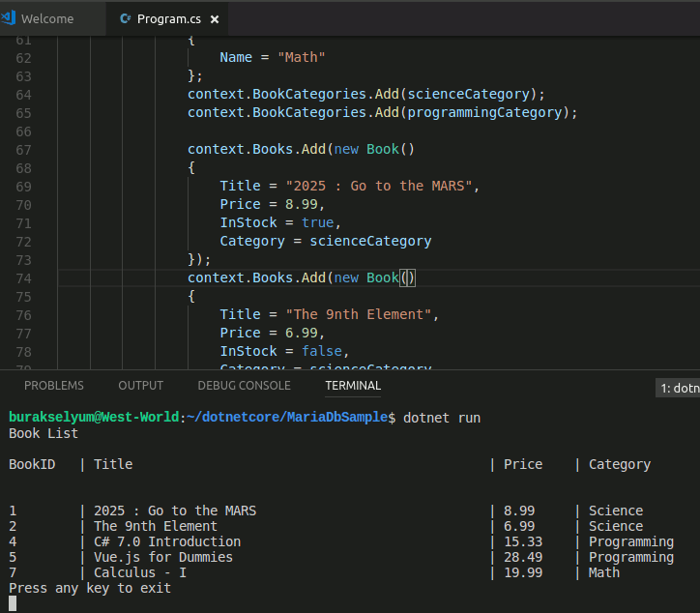Click the "The 9th Element" title string
The height and width of the screenshot is (613, 700).
(x=362, y=315)
